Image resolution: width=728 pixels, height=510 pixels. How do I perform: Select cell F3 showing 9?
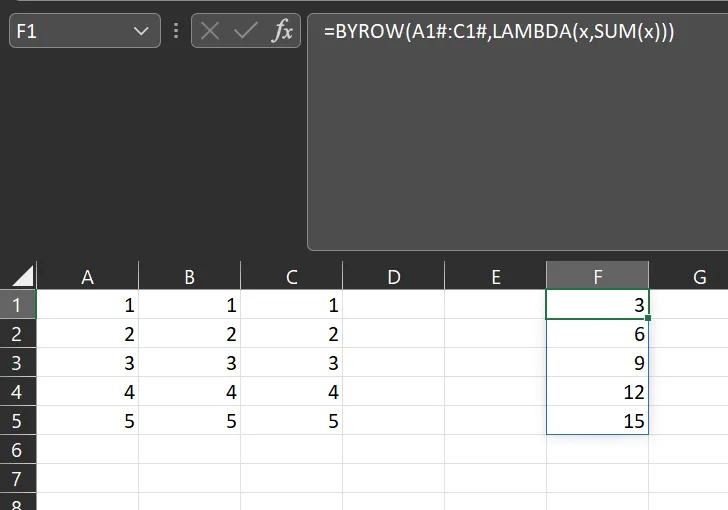point(598,362)
